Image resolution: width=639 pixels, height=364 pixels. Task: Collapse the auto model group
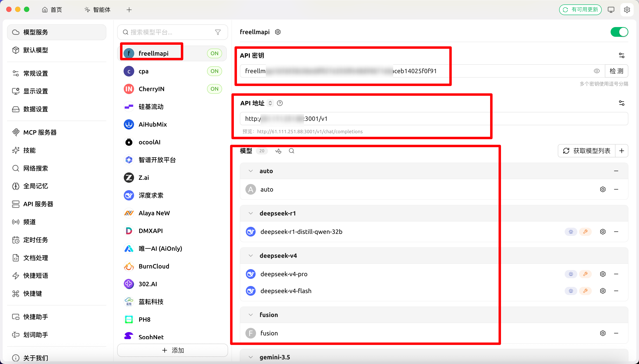coord(250,171)
